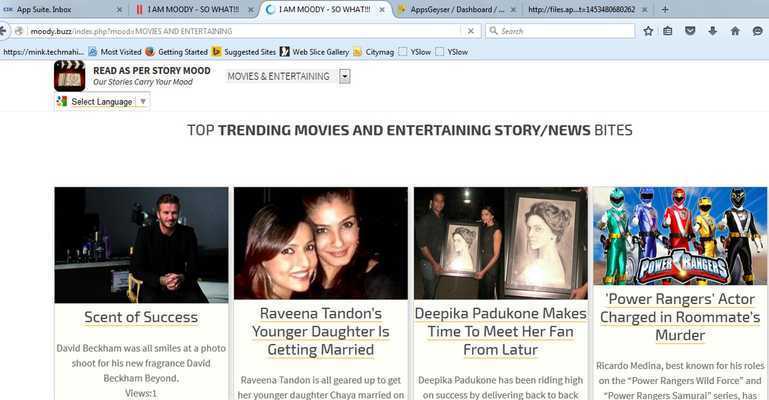
Task: Click the Raveena Tandon article photo
Action: (321, 243)
